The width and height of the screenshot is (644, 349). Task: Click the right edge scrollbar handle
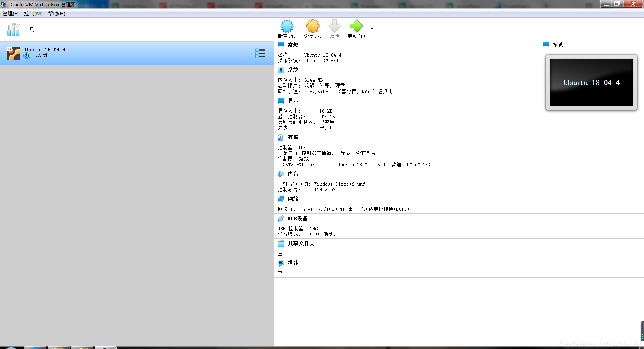(642, 331)
